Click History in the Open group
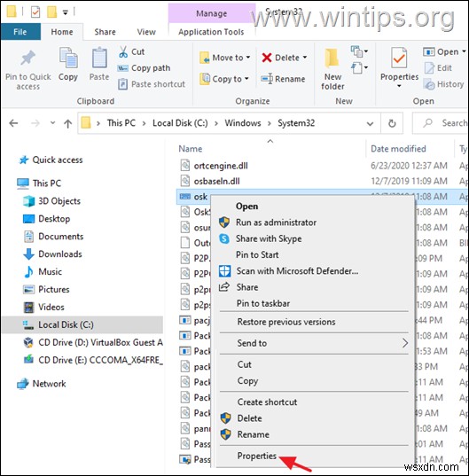Screen dimensions: 469x476 tap(444, 84)
